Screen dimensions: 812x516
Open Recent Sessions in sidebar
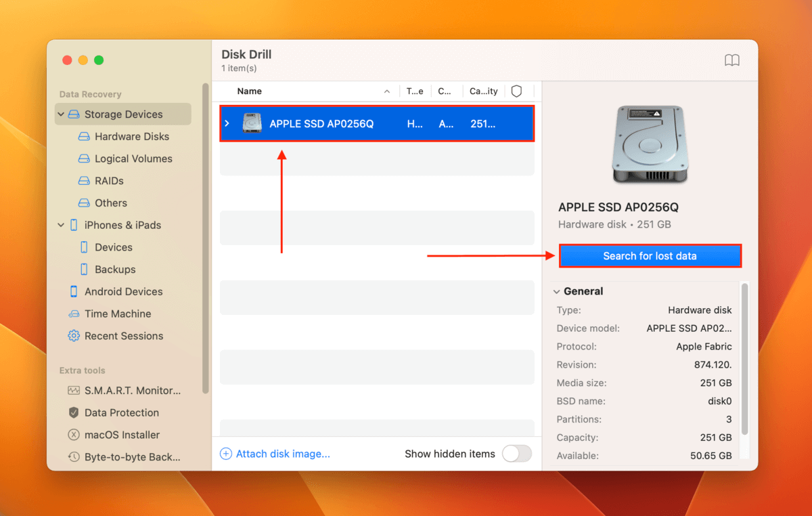[124, 336]
